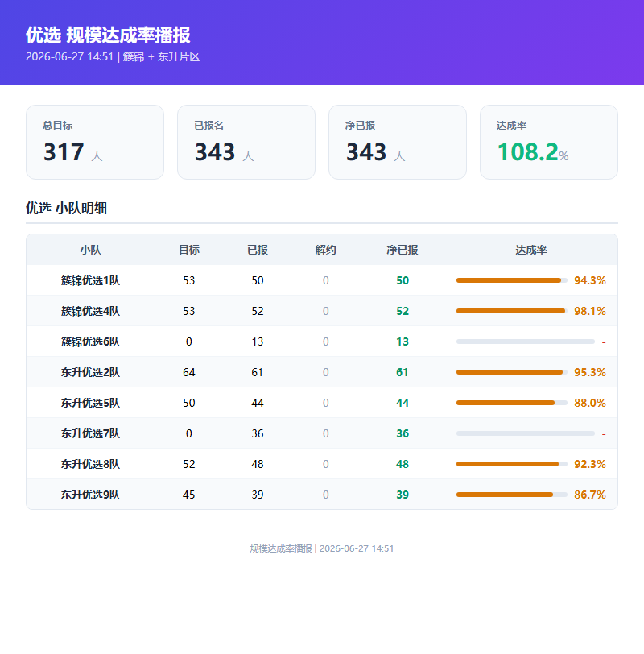This screenshot has width=644, height=654.
Task: Select the 东升优选2队 row name
Action: [x=90, y=372]
